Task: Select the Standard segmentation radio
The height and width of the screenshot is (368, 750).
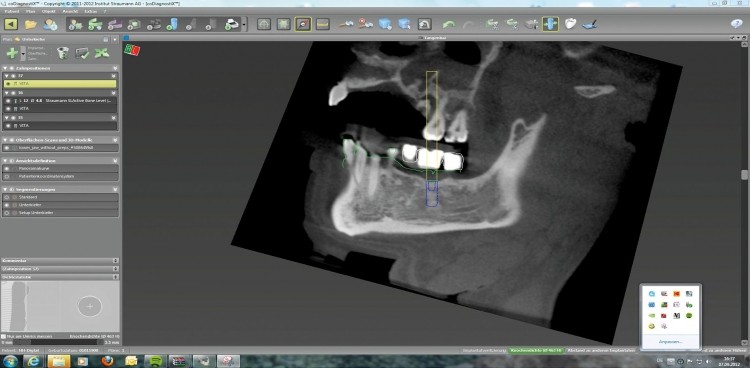Action: [7, 197]
